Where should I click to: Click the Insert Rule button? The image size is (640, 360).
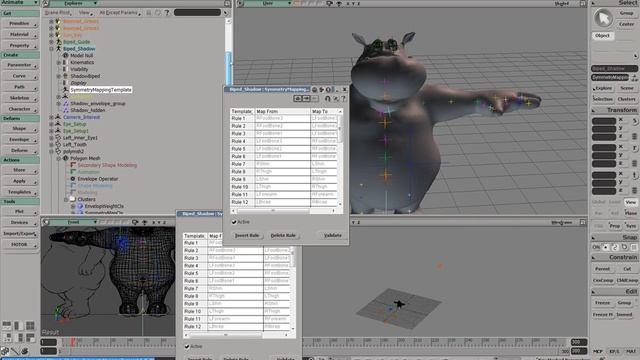coord(247,236)
